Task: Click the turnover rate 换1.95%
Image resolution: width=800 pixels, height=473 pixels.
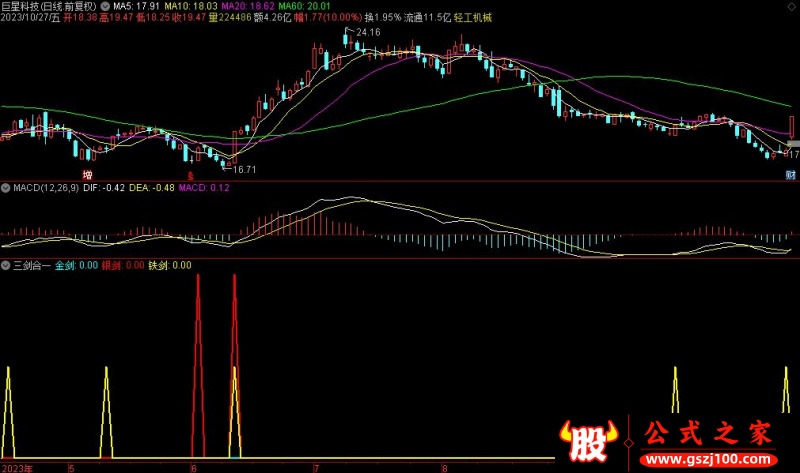Action: [x=383, y=18]
